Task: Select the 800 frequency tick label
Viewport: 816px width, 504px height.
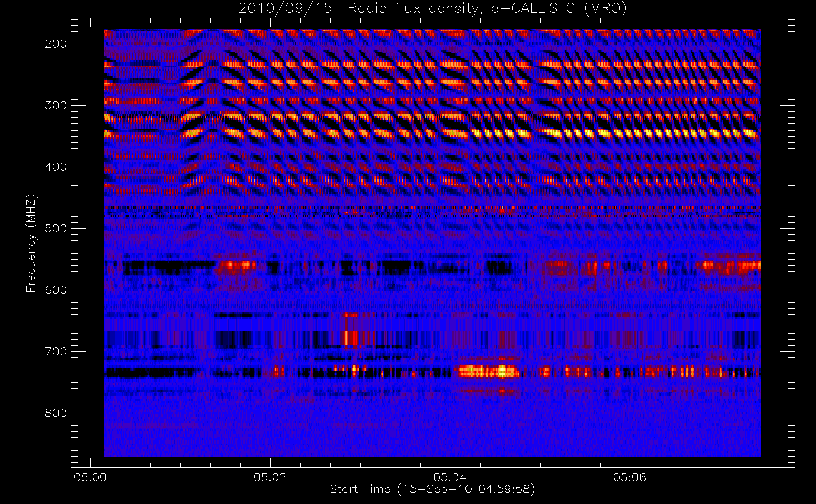Action: [55, 413]
